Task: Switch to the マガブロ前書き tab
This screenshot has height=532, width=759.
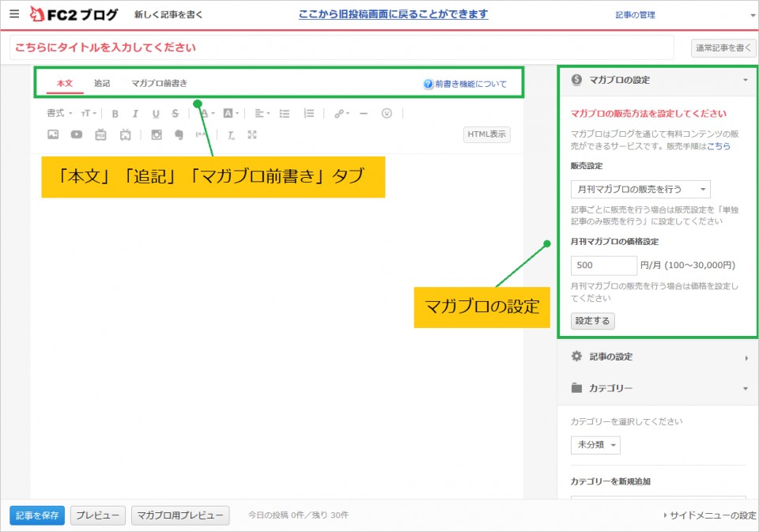Action: pyautogui.click(x=159, y=83)
